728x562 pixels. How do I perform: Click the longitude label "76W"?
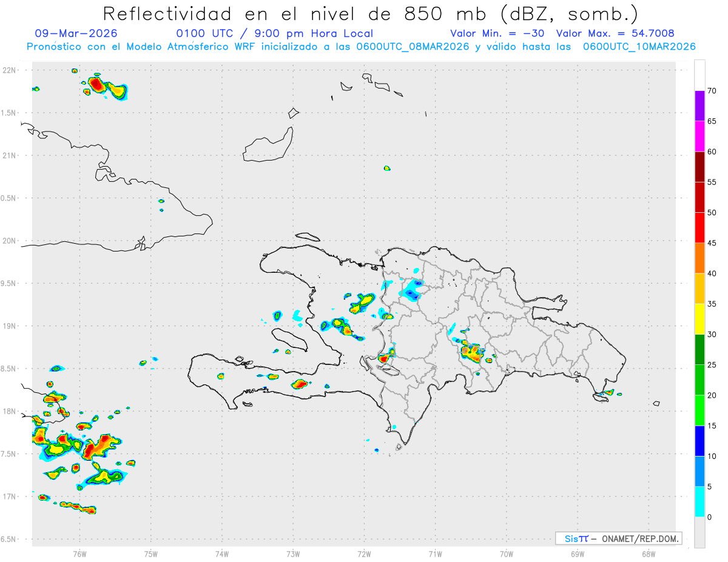pyautogui.click(x=79, y=554)
